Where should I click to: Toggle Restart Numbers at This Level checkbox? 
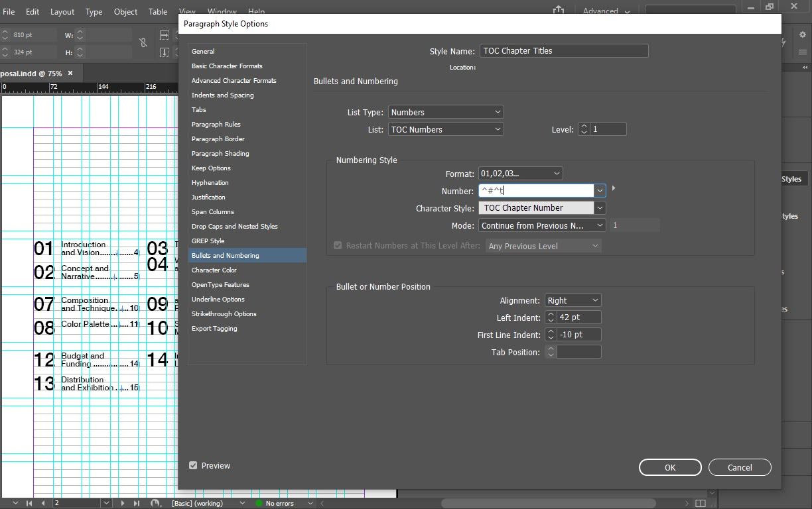tap(338, 245)
